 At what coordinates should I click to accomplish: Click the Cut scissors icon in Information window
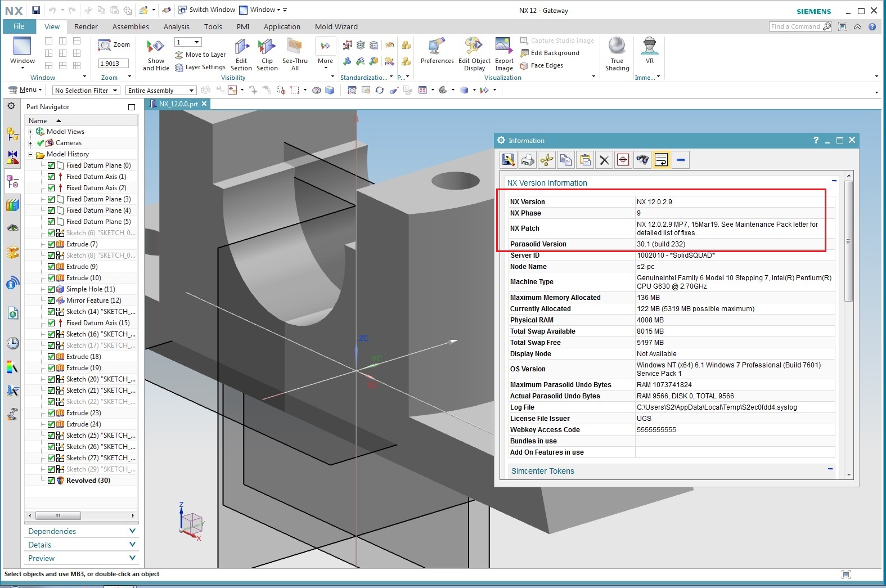547,160
